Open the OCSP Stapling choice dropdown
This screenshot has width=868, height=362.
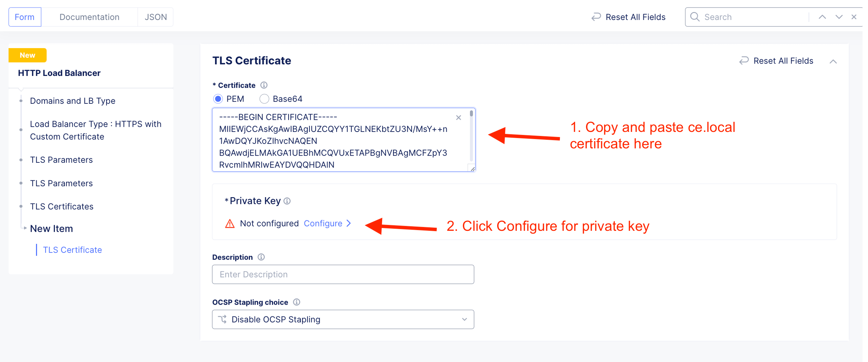click(x=343, y=319)
